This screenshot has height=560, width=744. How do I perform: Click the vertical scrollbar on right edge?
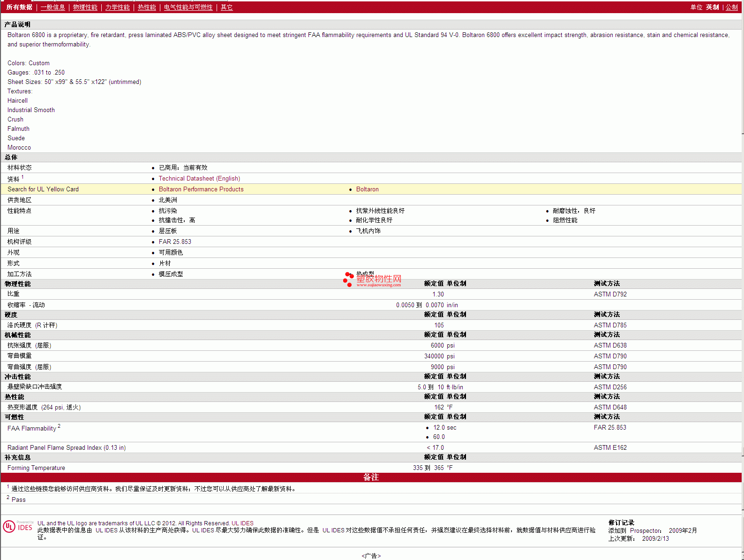[x=743, y=281]
